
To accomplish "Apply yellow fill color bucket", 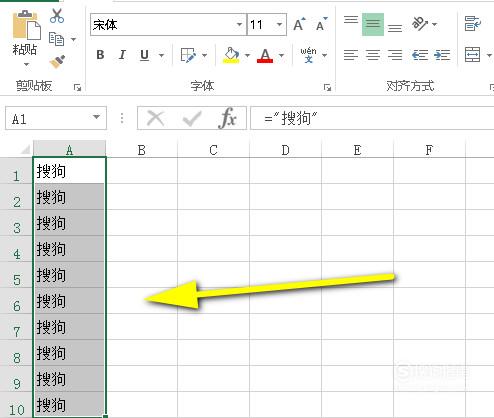I will coord(231,55).
